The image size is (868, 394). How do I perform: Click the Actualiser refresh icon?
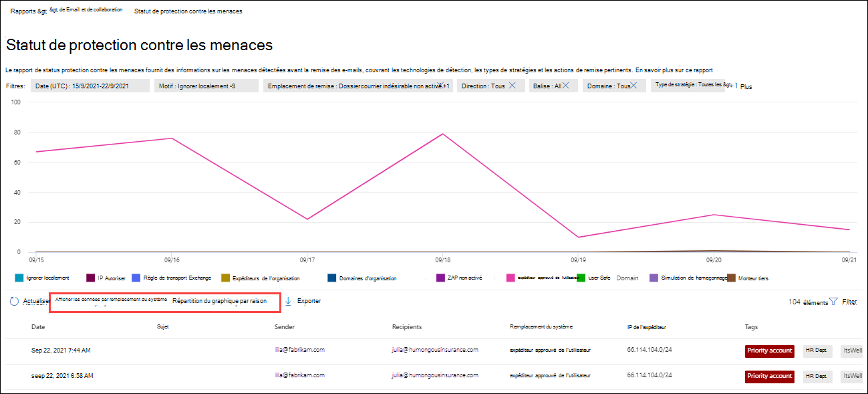pos(14,302)
